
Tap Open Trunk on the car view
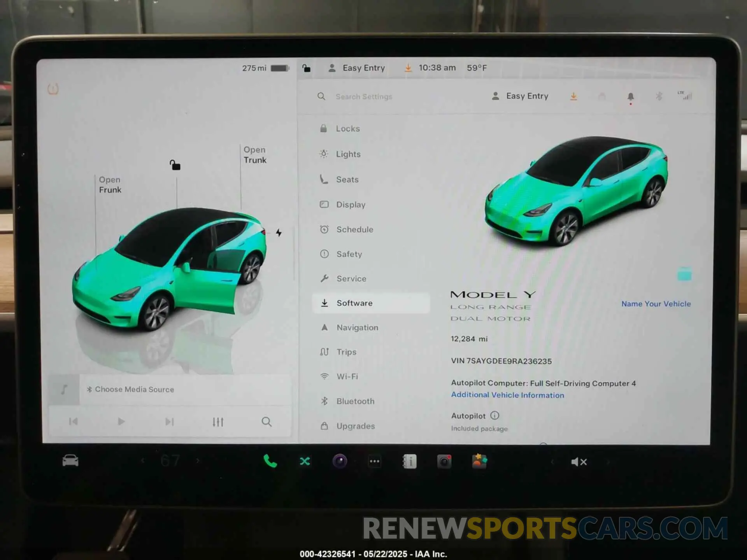click(x=255, y=155)
